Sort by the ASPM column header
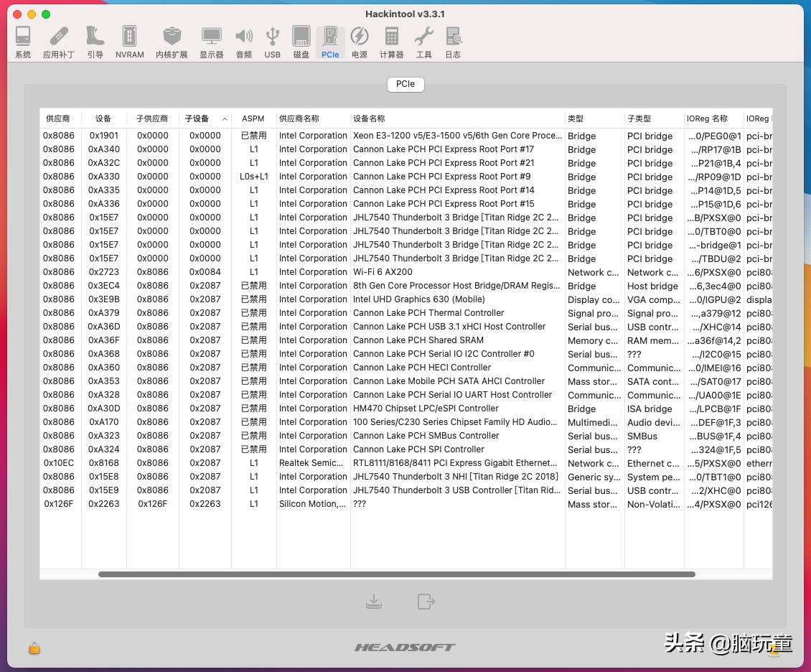The height and width of the screenshot is (672, 811). 253,118
